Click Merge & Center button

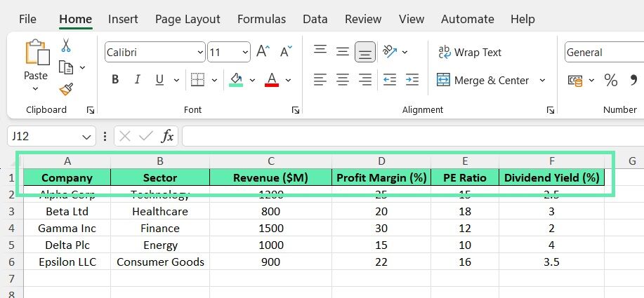click(x=482, y=81)
